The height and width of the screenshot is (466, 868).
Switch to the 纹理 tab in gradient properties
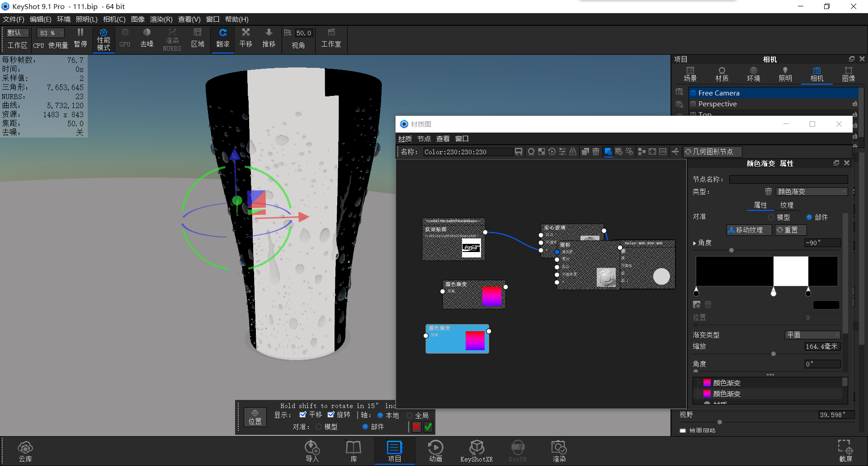[x=787, y=205]
